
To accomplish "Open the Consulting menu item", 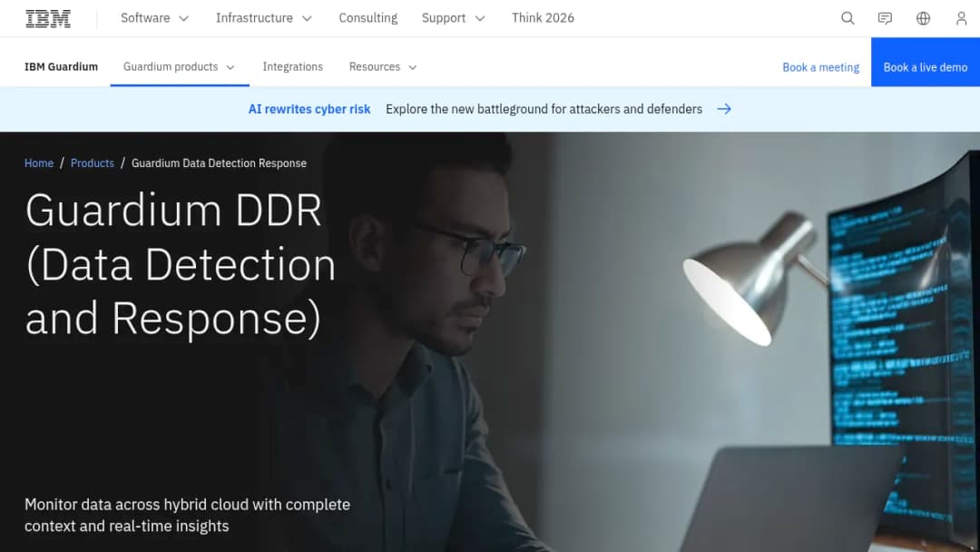I will (368, 18).
